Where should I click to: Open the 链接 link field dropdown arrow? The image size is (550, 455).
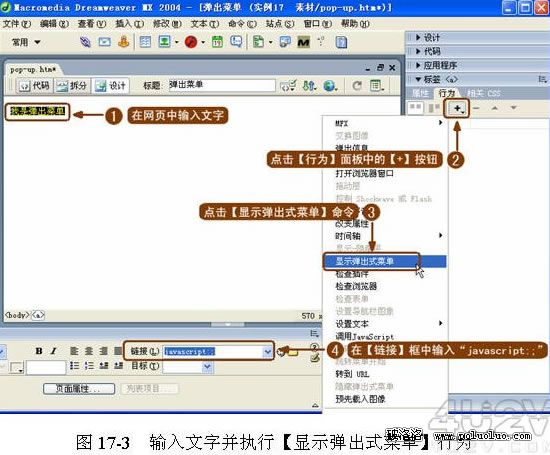tap(268, 351)
